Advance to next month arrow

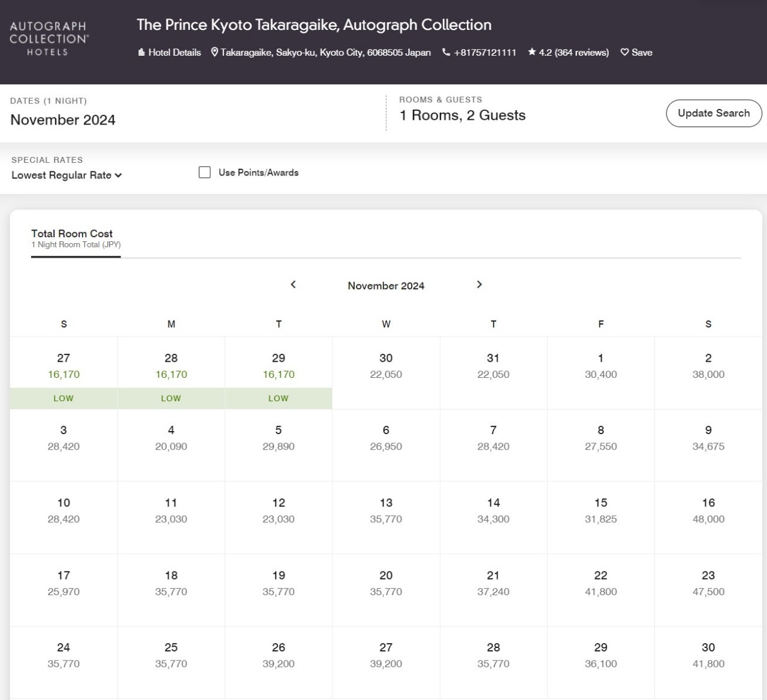(479, 284)
